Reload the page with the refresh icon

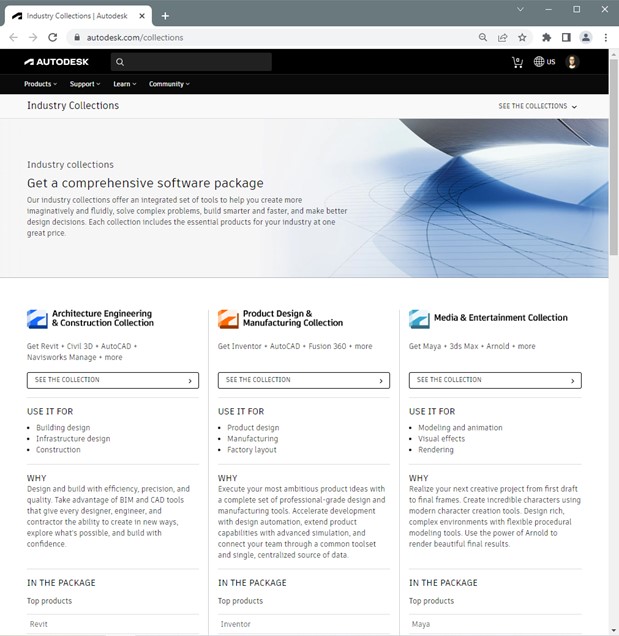pos(52,37)
